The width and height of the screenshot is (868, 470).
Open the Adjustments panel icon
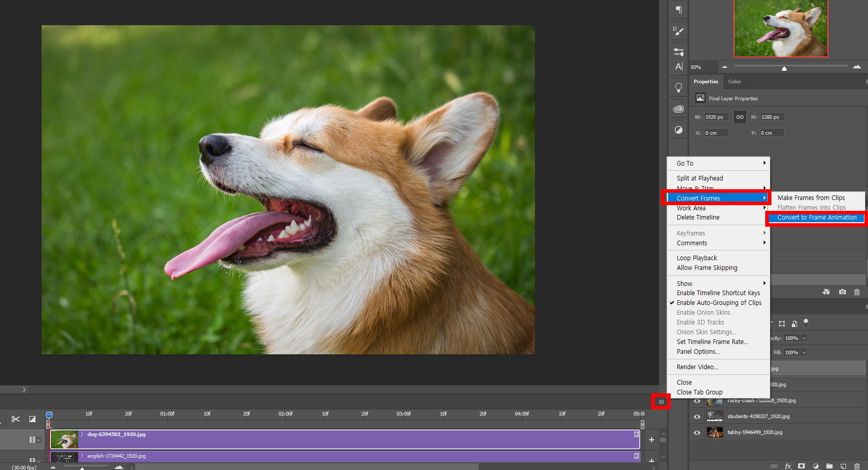[x=678, y=130]
